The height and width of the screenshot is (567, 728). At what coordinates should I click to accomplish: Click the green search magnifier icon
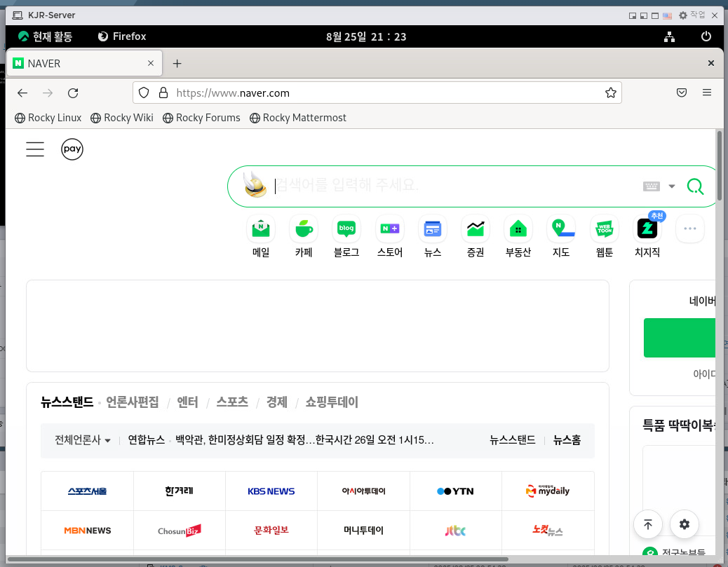(x=695, y=186)
